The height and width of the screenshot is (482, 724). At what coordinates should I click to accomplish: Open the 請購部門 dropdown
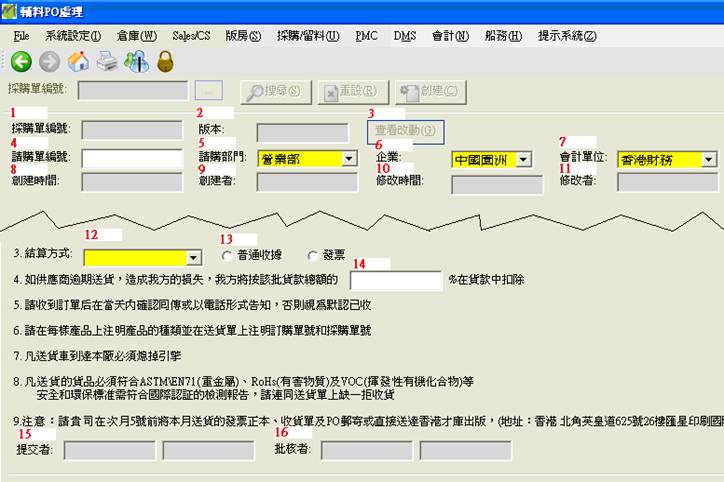click(349, 158)
